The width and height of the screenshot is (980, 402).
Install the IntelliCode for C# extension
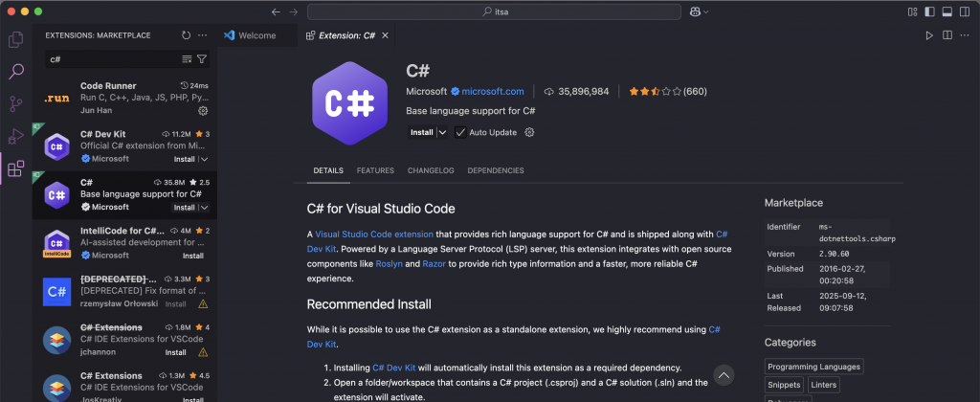pyautogui.click(x=192, y=256)
